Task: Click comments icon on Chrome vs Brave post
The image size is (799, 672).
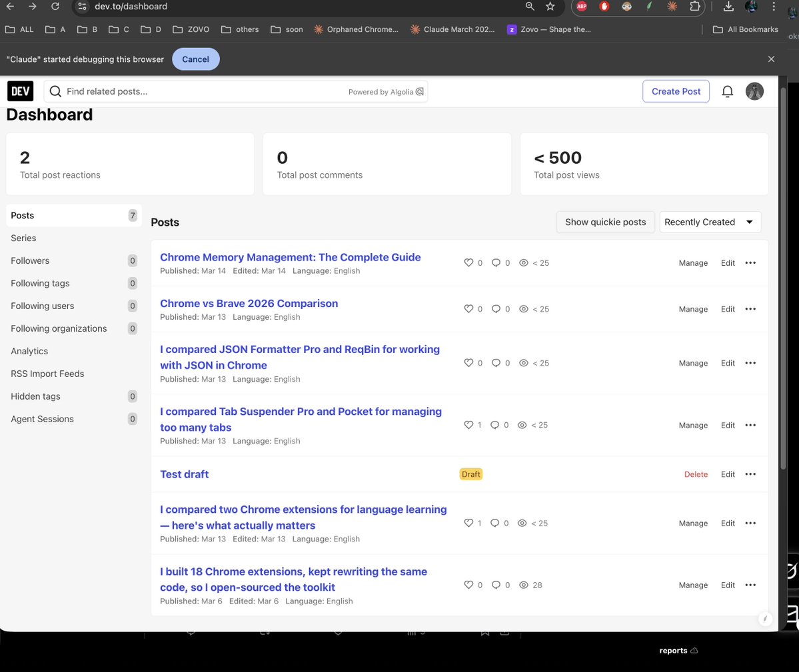Action: click(496, 309)
